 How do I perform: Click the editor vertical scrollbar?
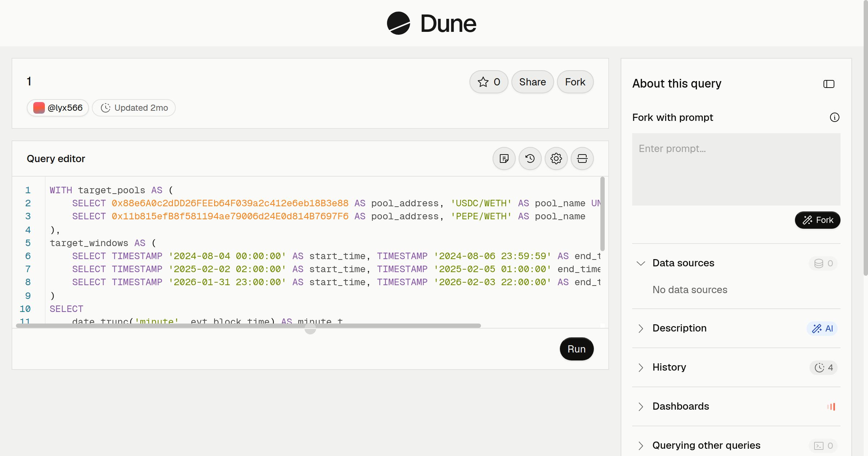click(602, 214)
